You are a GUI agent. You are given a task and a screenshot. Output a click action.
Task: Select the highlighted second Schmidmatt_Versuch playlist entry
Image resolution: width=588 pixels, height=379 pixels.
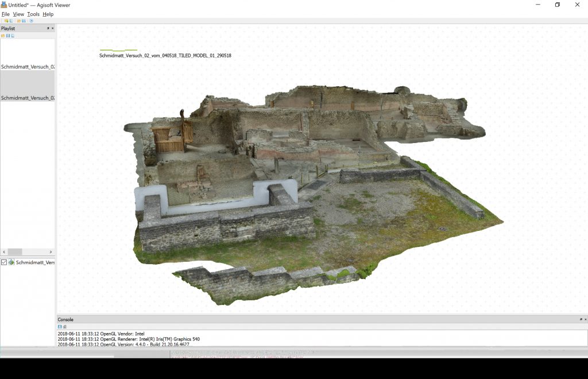[28, 98]
